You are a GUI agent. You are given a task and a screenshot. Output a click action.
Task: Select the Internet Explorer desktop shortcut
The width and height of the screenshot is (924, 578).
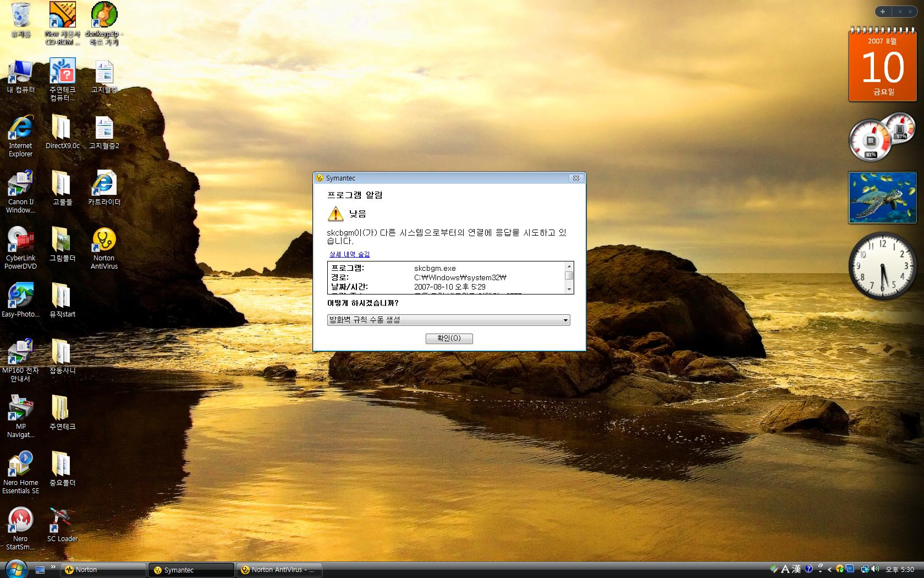21,136
